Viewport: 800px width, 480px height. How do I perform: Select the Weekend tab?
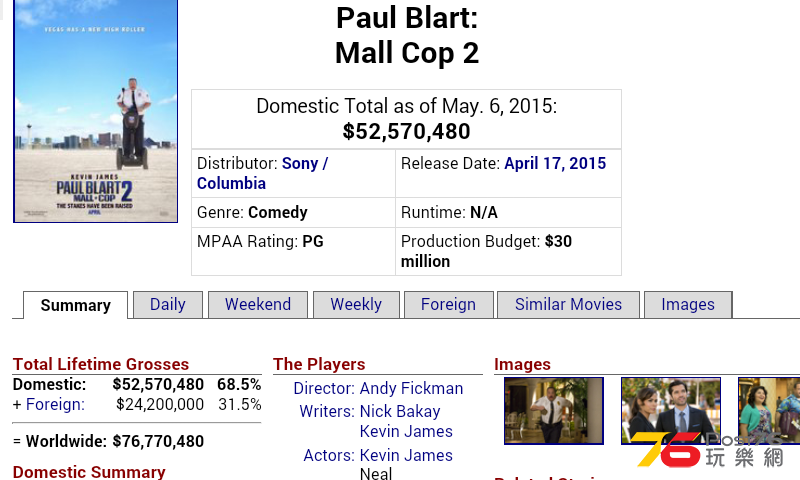point(258,305)
